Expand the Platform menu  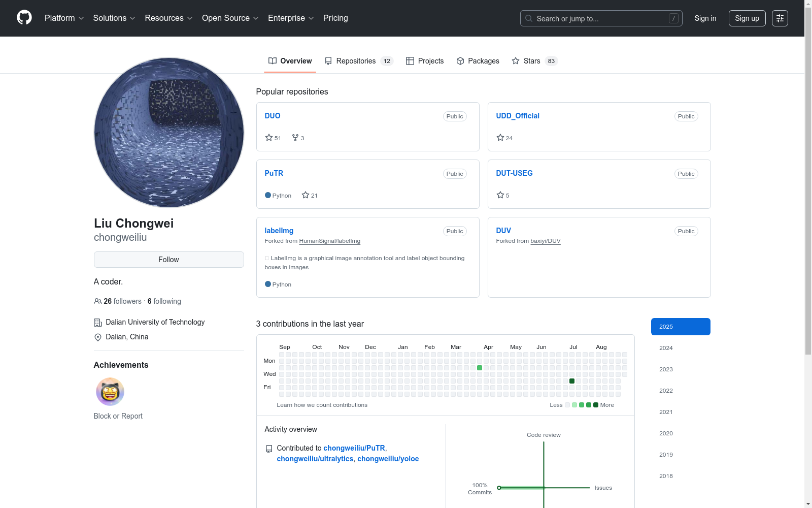point(64,18)
